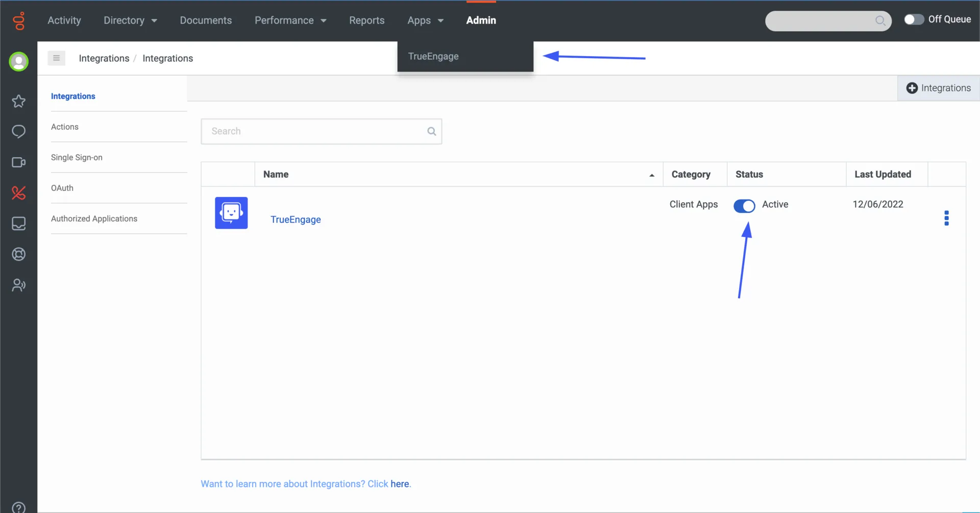The image size is (980, 513).
Task: Click the support lifebuoy sidebar icon
Action: pos(19,254)
